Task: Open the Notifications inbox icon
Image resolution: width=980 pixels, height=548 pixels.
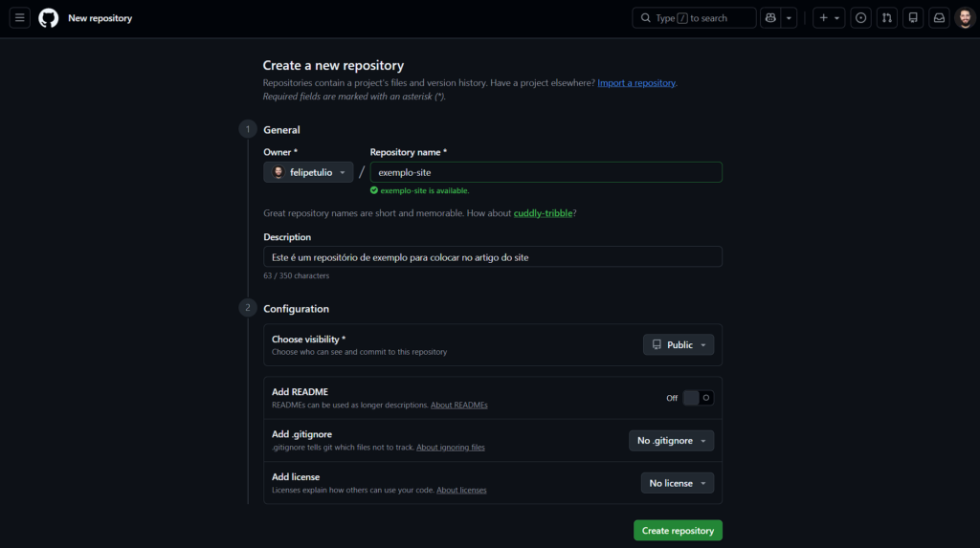Action: point(940,18)
